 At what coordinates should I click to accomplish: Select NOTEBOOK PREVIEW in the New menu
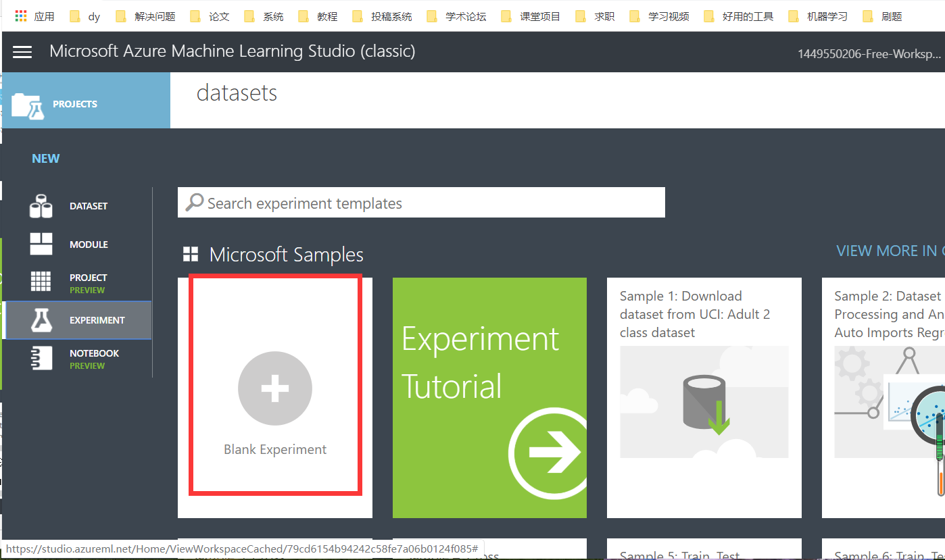coord(77,359)
